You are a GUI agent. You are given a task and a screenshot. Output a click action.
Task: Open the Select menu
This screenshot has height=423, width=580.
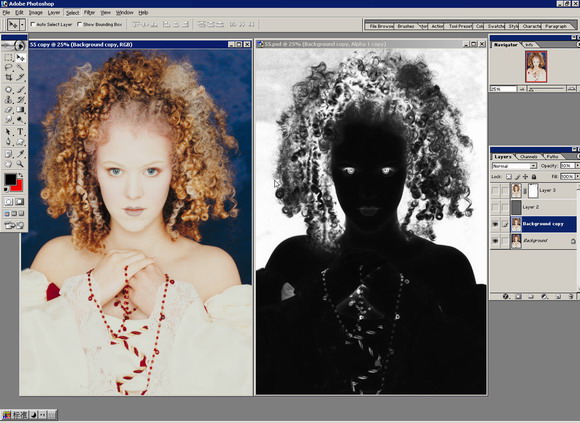click(x=72, y=13)
